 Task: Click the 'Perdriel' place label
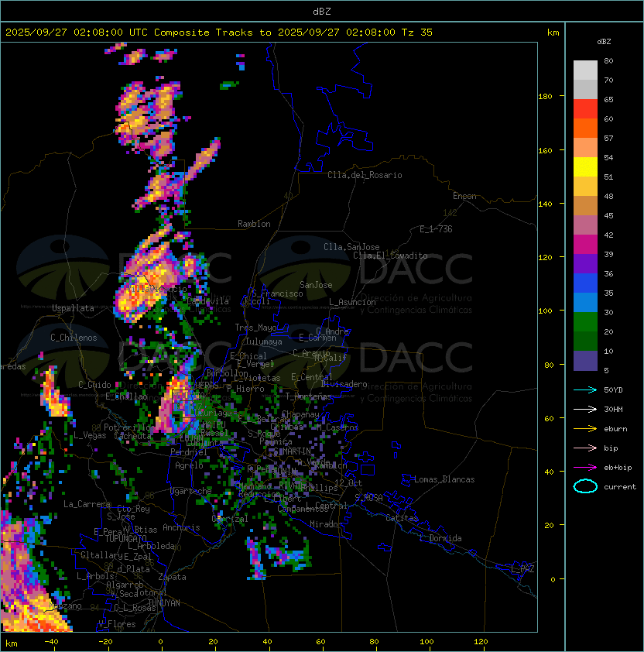point(189,452)
